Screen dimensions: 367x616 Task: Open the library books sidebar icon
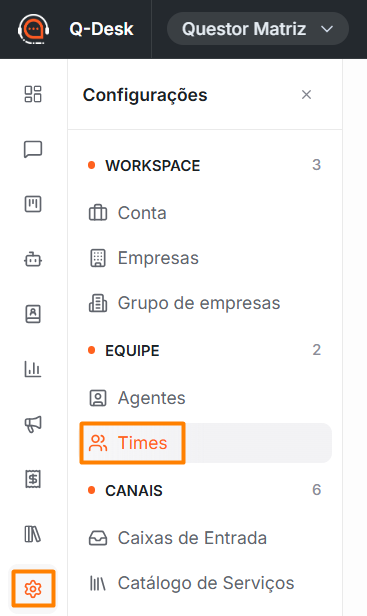[33, 534]
